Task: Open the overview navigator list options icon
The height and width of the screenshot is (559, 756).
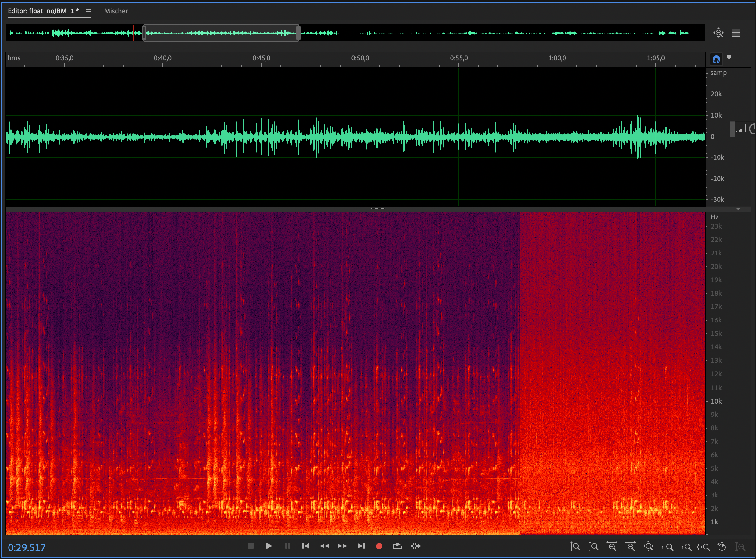Action: pyautogui.click(x=736, y=33)
